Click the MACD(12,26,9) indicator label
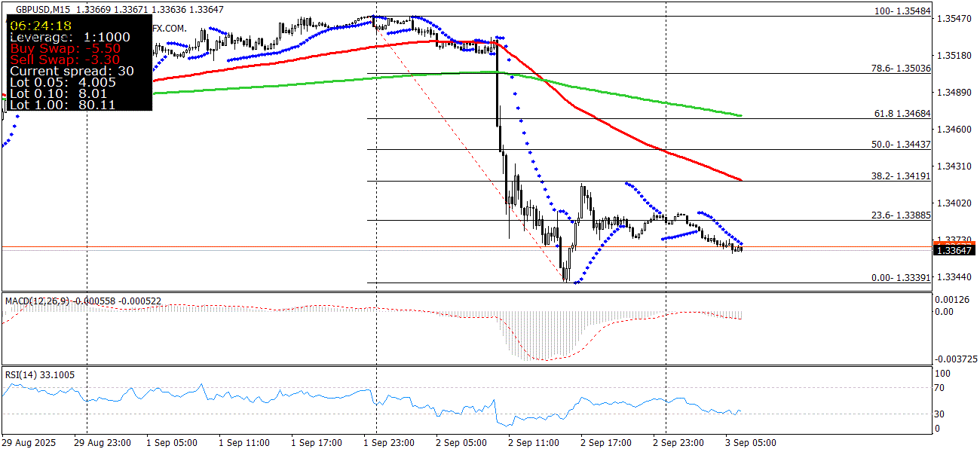 37,301
